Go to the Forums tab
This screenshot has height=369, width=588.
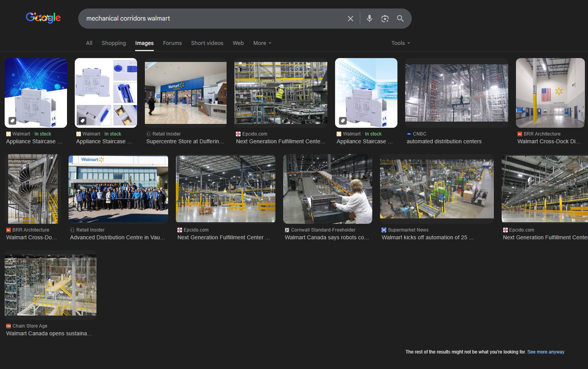pyautogui.click(x=172, y=43)
